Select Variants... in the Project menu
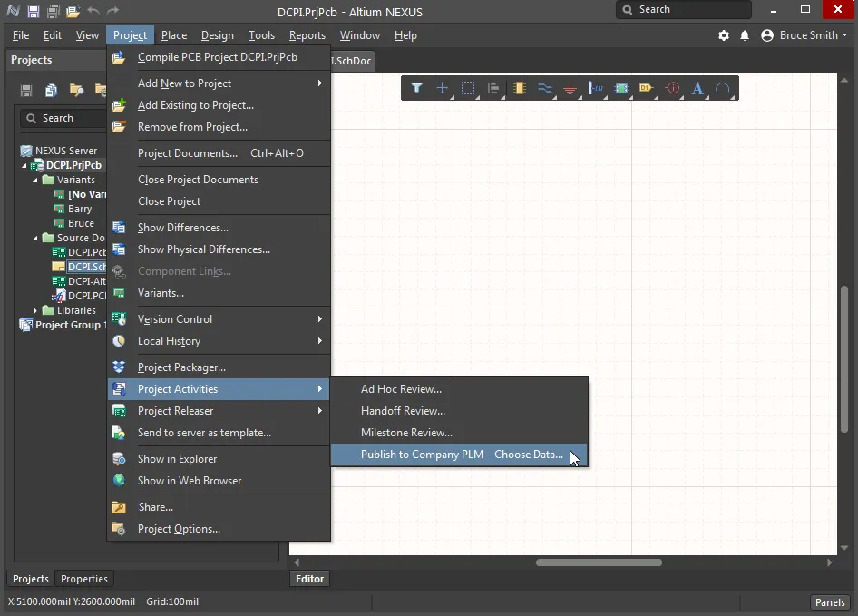This screenshot has height=616, width=858. [x=219, y=293]
